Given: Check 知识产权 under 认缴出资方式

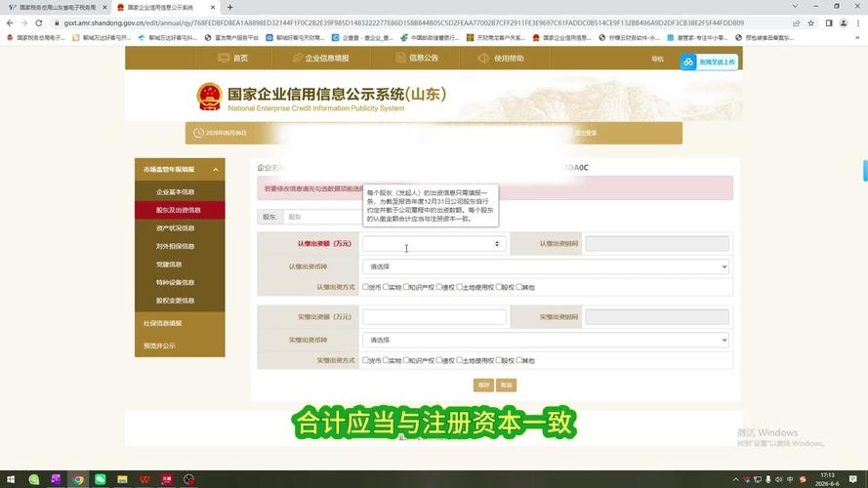Looking at the screenshot, I should point(406,287).
